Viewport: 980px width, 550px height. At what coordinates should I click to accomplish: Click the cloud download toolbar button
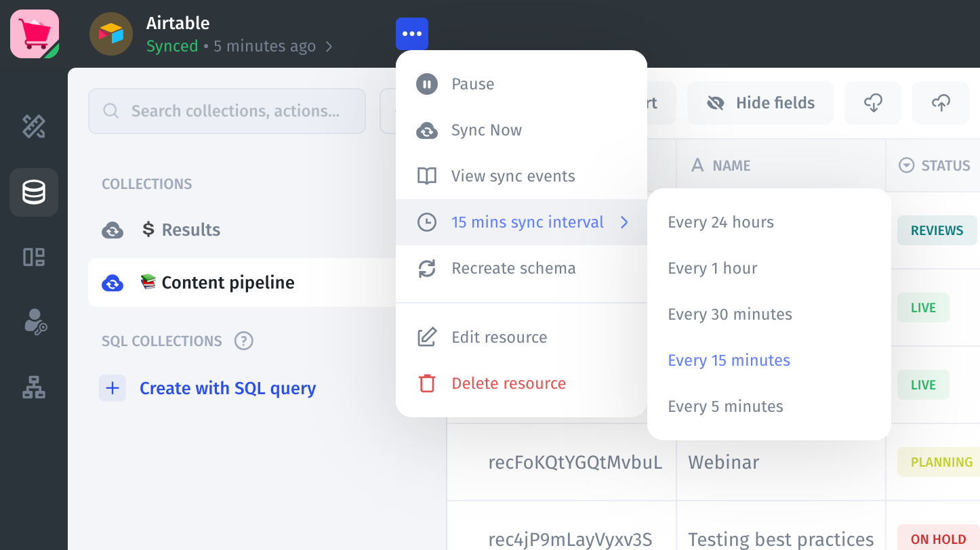[x=873, y=103]
